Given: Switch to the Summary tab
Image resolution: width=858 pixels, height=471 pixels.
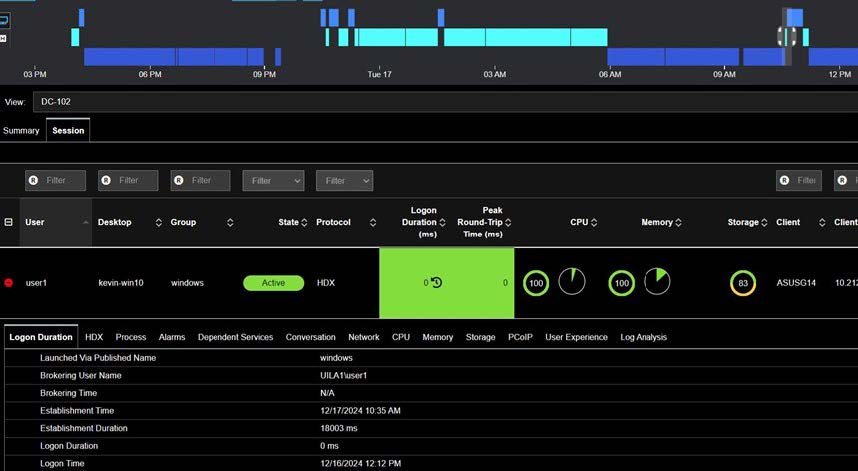Looking at the screenshot, I should (x=21, y=130).
